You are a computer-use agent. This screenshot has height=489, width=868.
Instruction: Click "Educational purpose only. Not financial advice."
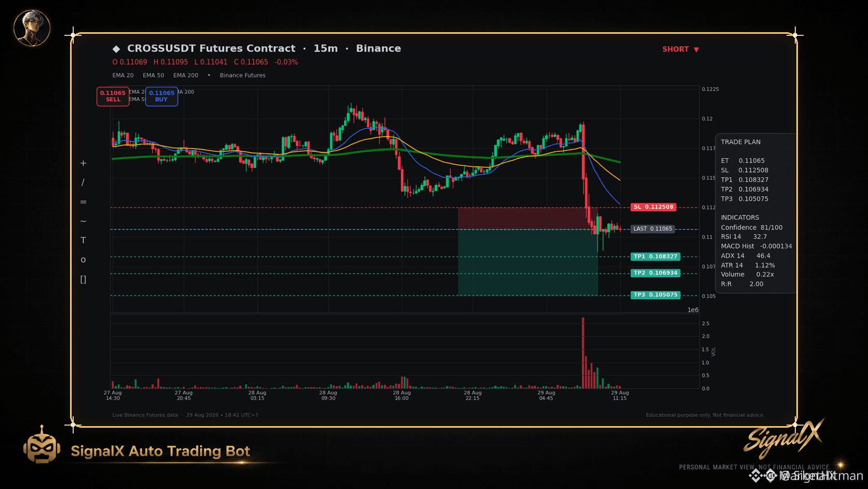coord(705,415)
